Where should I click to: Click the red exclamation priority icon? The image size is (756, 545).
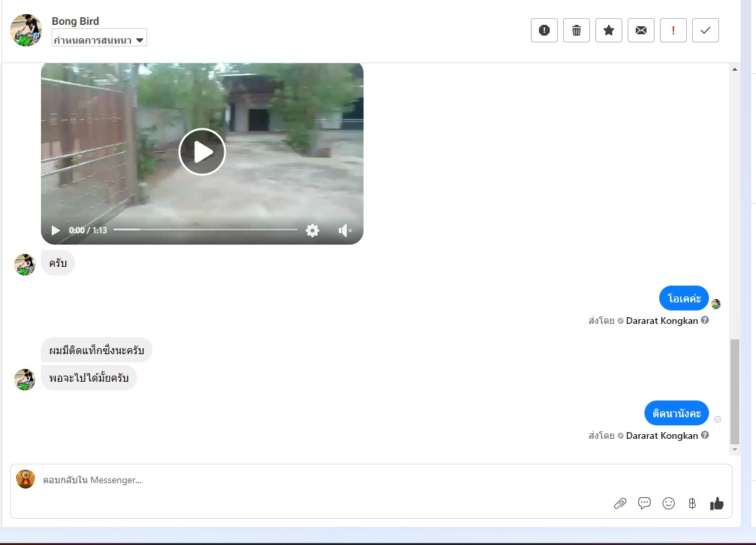673,30
